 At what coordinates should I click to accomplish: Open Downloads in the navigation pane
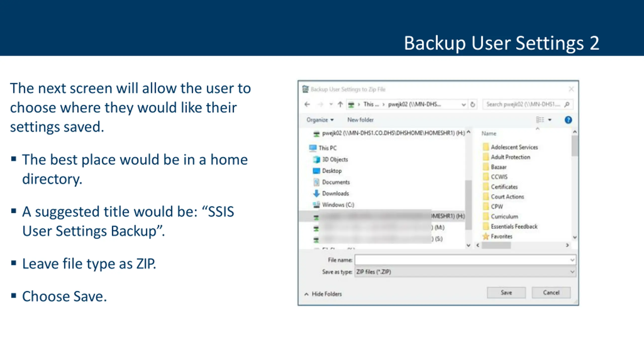point(331,193)
